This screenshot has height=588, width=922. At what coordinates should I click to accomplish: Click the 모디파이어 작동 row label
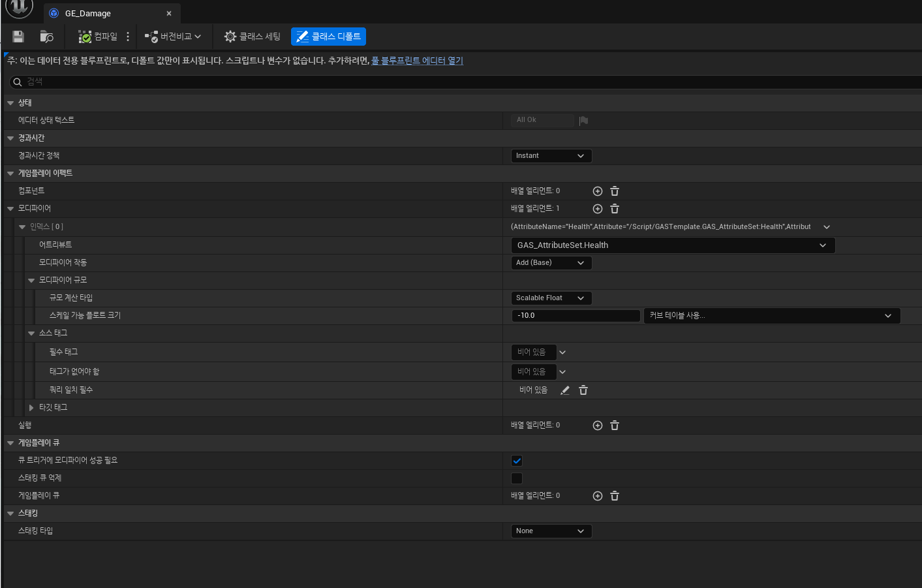click(63, 262)
